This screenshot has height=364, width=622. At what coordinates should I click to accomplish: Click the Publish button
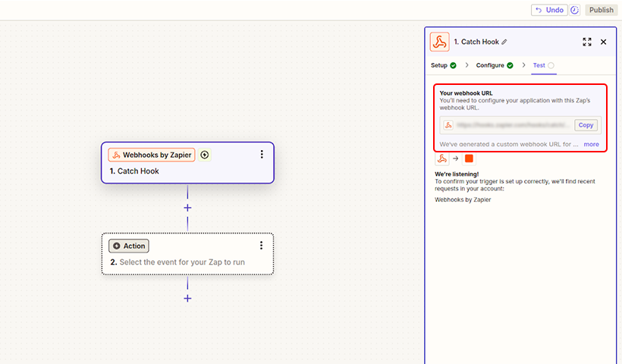(601, 10)
